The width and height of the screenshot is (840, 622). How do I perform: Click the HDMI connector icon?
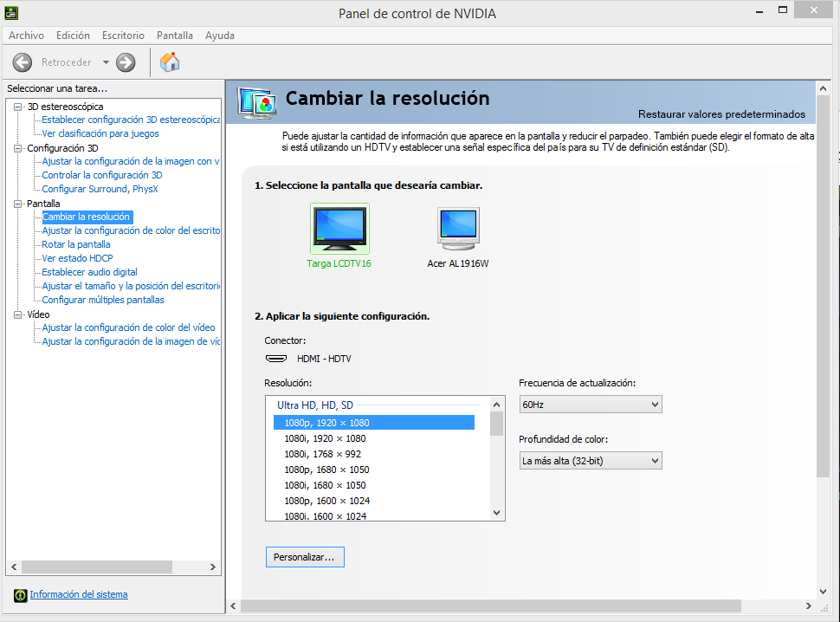(x=276, y=359)
